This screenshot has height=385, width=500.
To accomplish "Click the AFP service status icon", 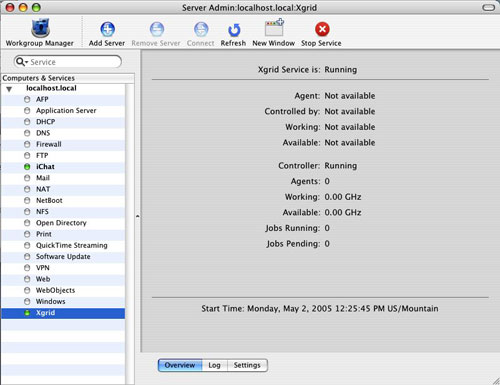I will click(27, 99).
